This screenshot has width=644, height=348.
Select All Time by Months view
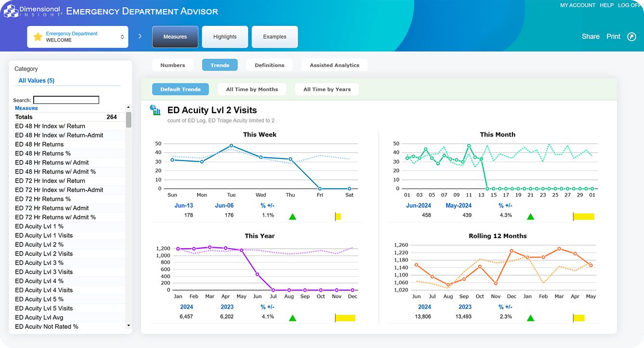(252, 89)
